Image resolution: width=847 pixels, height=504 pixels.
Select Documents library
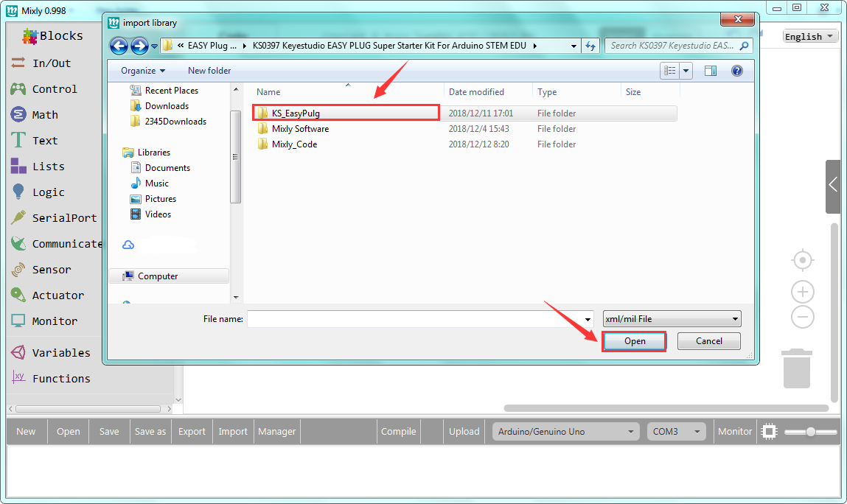click(x=161, y=168)
